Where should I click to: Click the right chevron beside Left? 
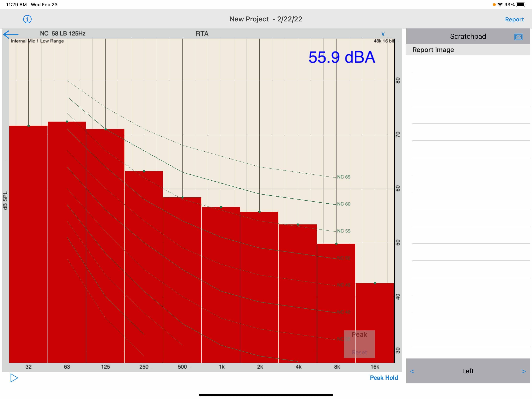[523, 371]
